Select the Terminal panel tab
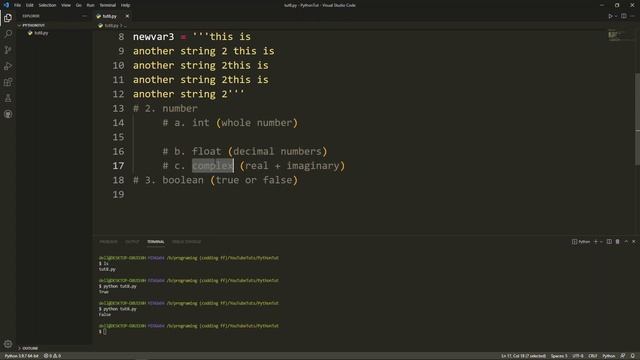The image size is (640, 360). pyautogui.click(x=156, y=242)
